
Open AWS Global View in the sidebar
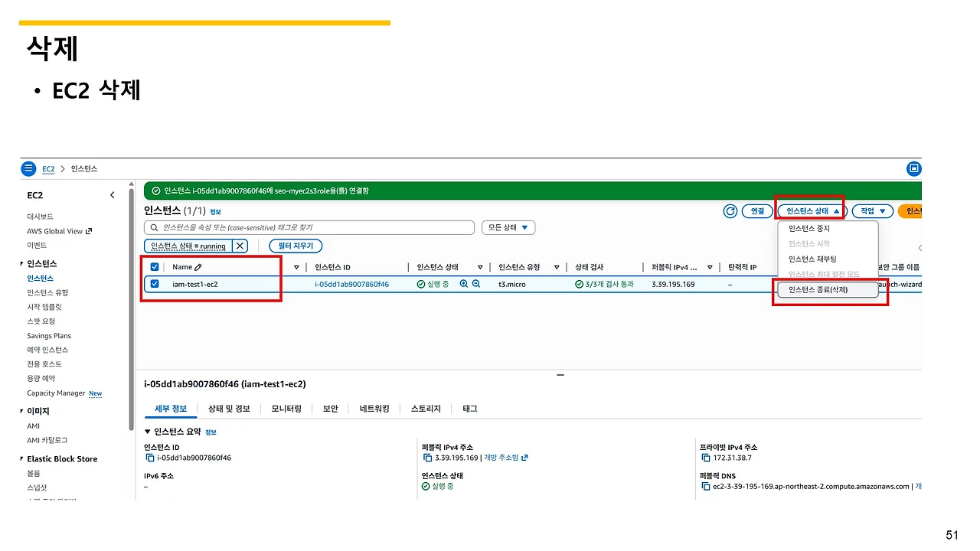(x=59, y=231)
